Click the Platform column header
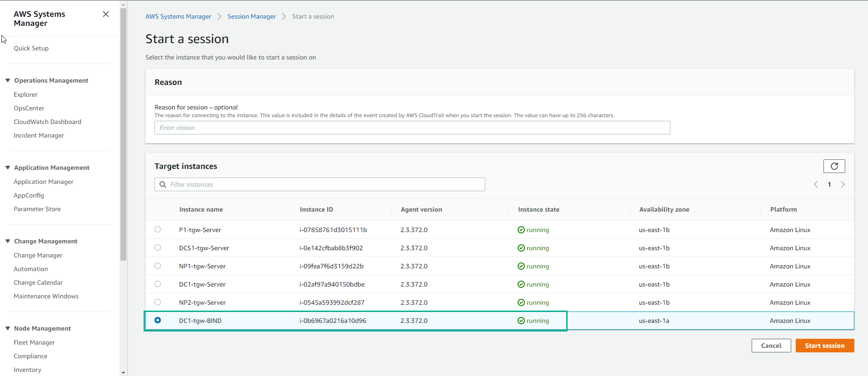The image size is (868, 376). tap(783, 209)
